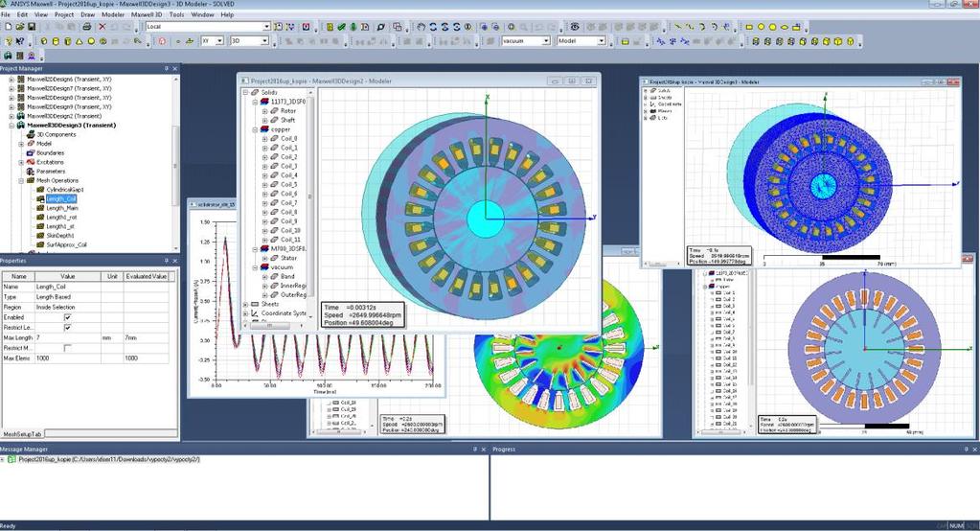Open the Model dropdown in toolbar
Viewport: 980px width, 531px height.
coord(602,41)
